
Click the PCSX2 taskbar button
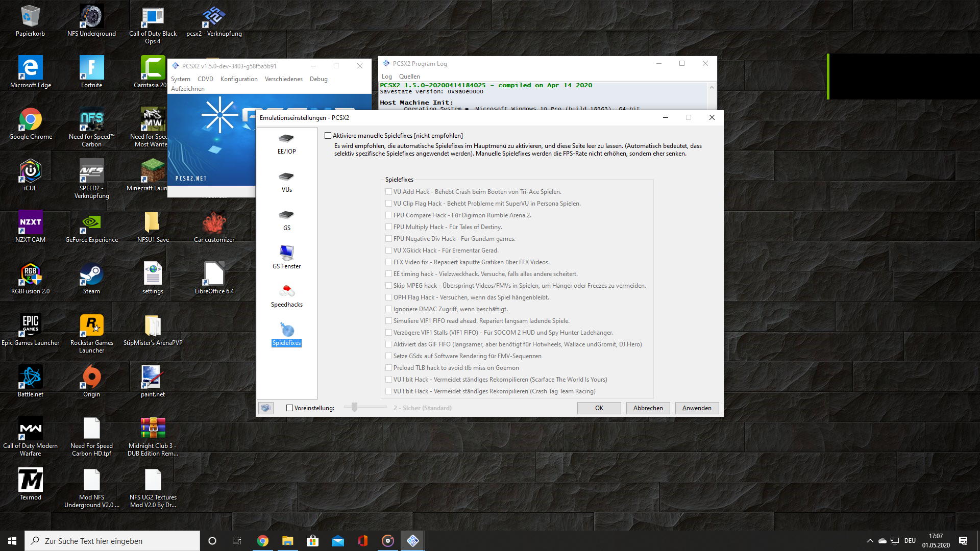412,541
